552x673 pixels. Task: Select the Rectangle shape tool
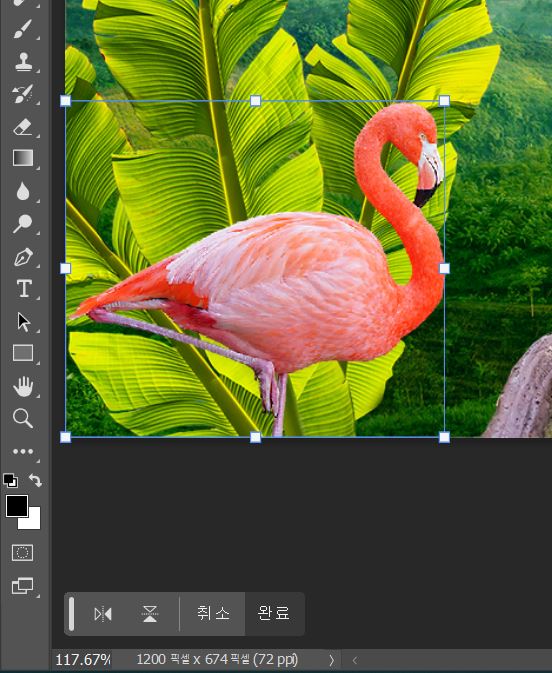click(23, 353)
